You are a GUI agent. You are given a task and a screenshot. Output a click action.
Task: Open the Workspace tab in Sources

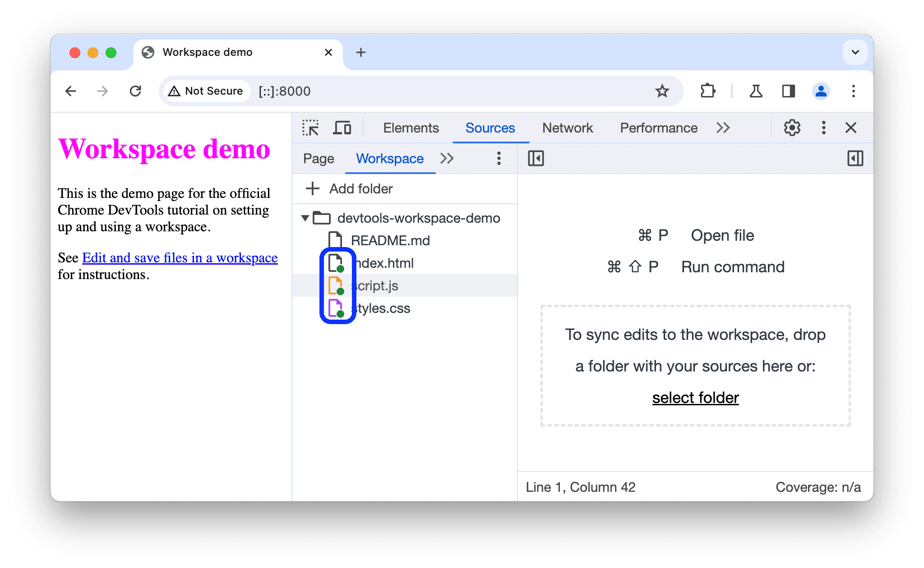click(x=389, y=158)
